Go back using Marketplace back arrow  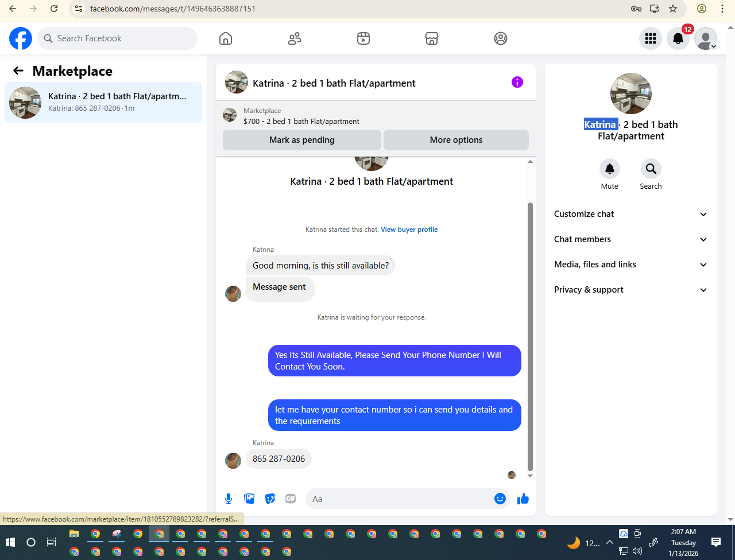[18, 71]
